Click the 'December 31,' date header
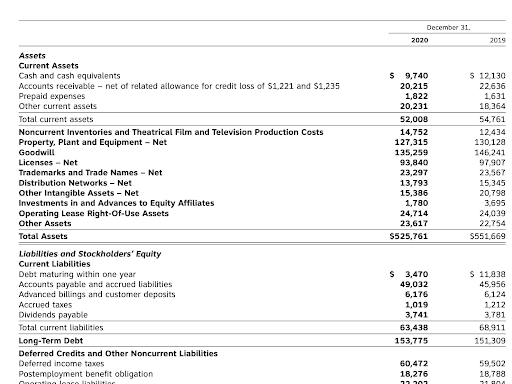The height and width of the screenshot is (384, 512). [448, 28]
